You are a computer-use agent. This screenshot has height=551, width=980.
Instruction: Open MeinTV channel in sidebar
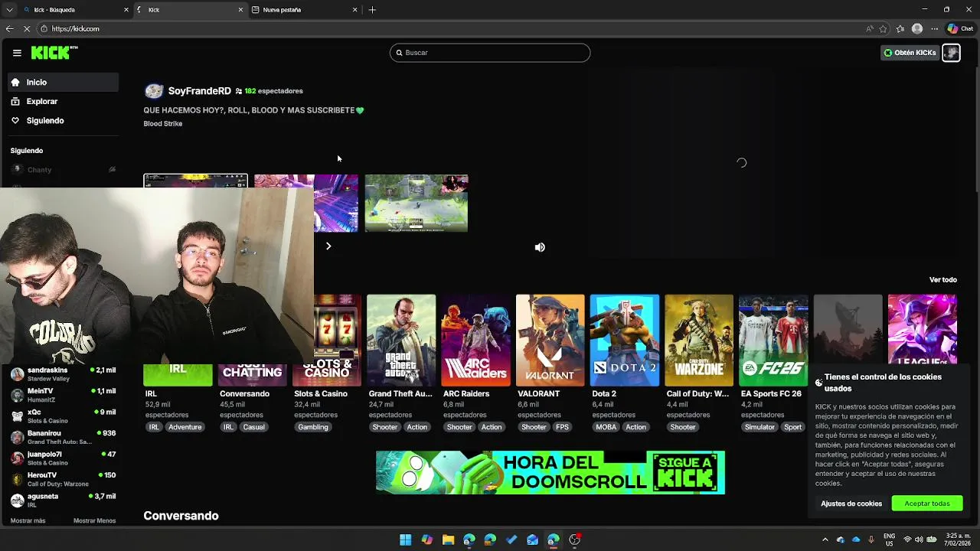tap(64, 395)
